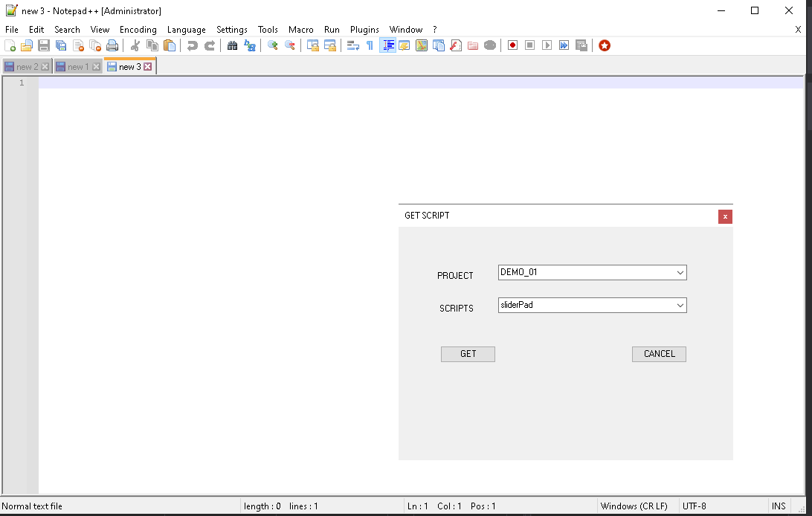812x516 pixels.
Task: Open the Encoding menu
Action: pos(138,30)
